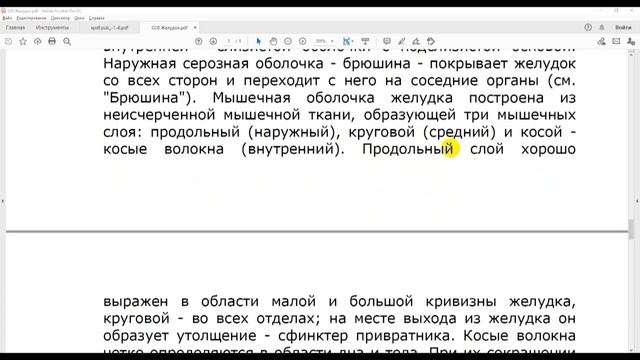This screenshot has height=360, width=640.
Task: Go to next page arrow
Action: click(213, 41)
